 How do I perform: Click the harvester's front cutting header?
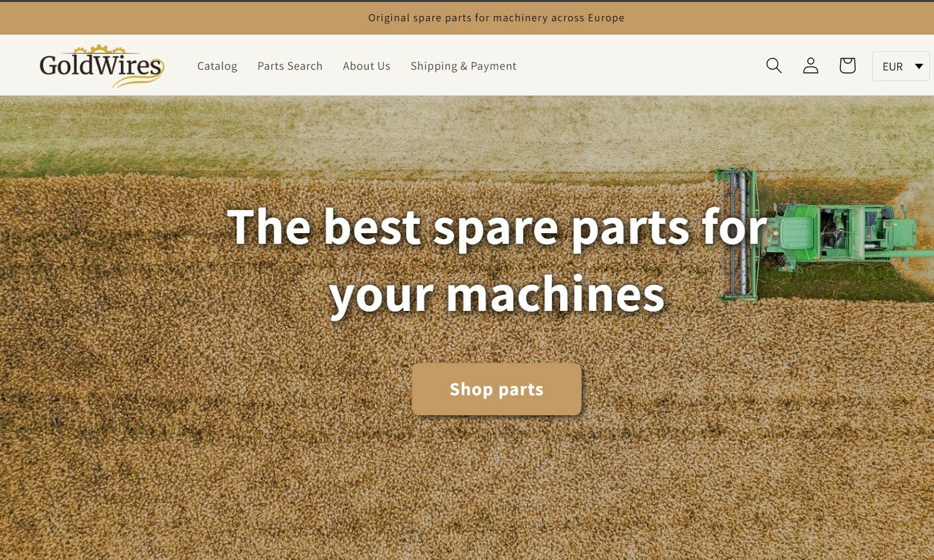click(739, 233)
